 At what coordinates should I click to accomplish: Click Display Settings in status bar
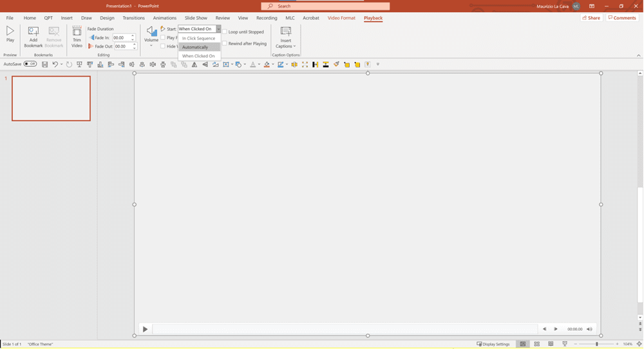click(493, 344)
